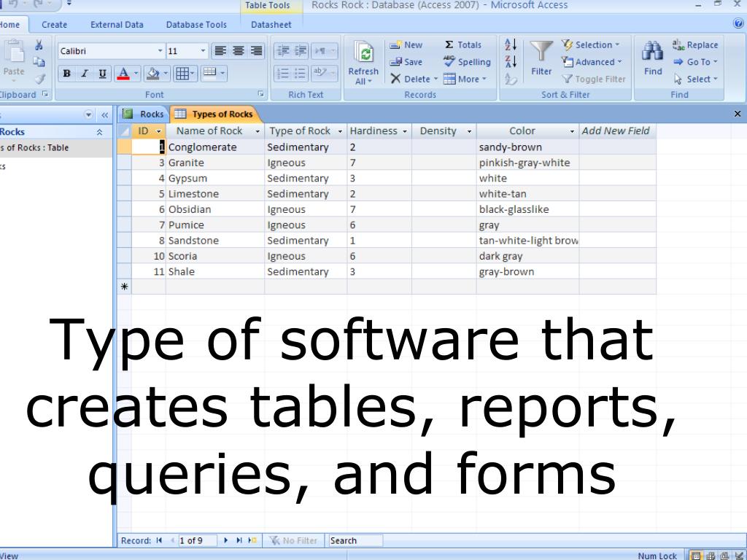Toggle Bold formatting
747x560 pixels.
point(66,74)
